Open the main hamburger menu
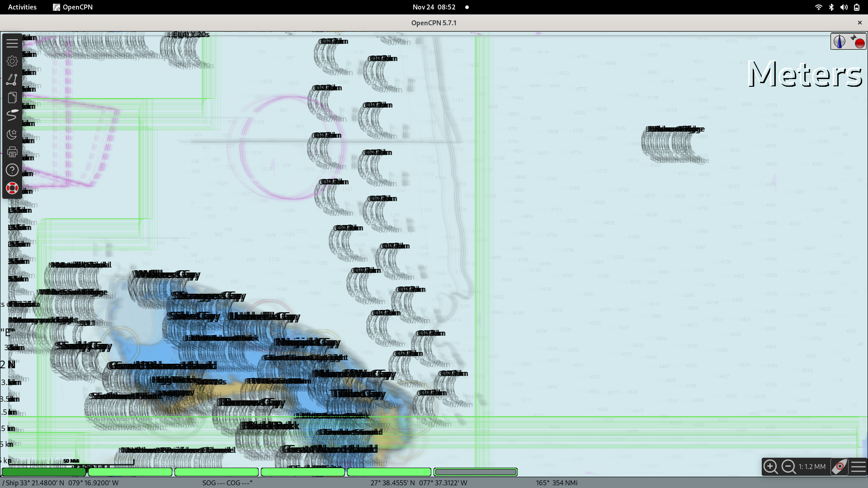This screenshot has height=488, width=868. pos(12,43)
